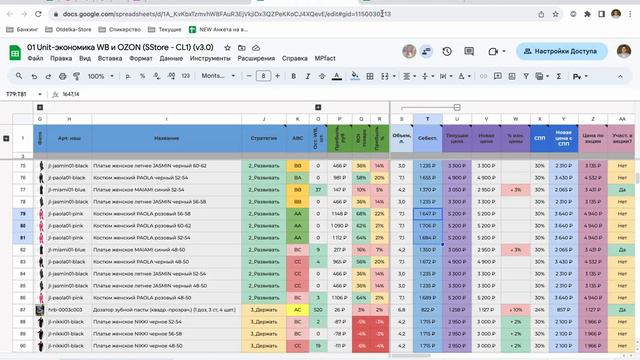Merge cells toolbar icon

[x=384, y=76]
